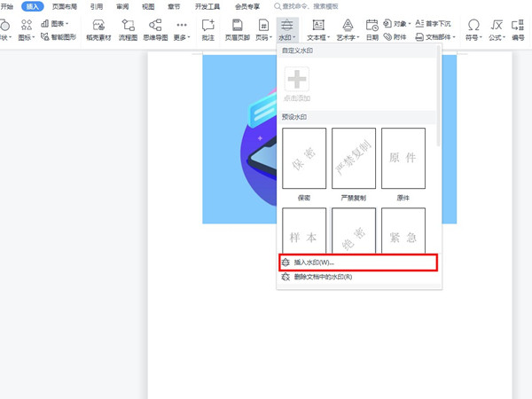Switch to the 页面布局 tab

tap(65, 6)
